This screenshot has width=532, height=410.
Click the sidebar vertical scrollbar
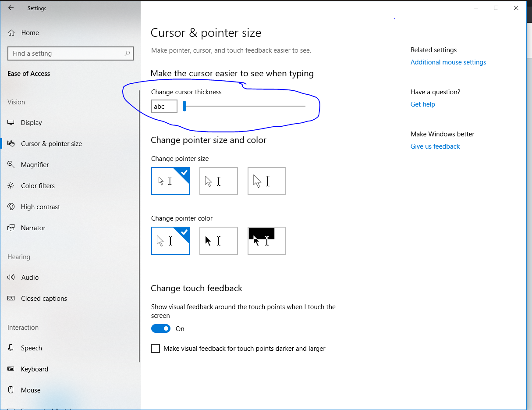pyautogui.click(x=139, y=226)
